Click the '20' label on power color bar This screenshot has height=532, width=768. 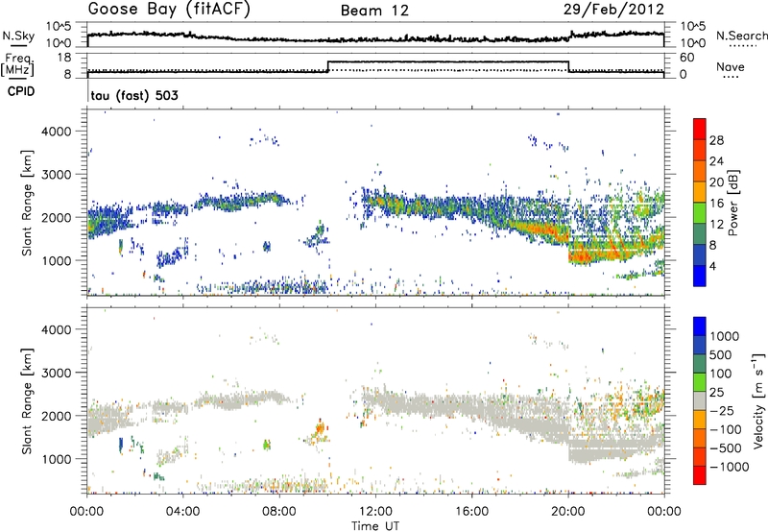716,182
